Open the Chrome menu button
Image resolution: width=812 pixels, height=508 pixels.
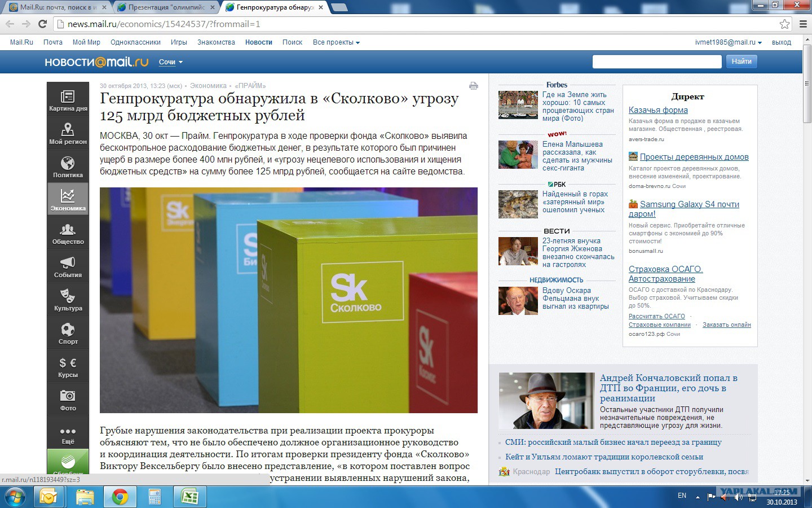(x=803, y=24)
